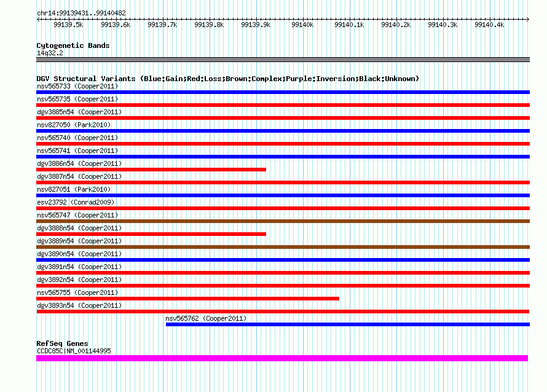This screenshot has height=392, width=547.
Task: Select the dgv3893n54 (Cooper2011) label
Action: pyautogui.click(x=79, y=305)
